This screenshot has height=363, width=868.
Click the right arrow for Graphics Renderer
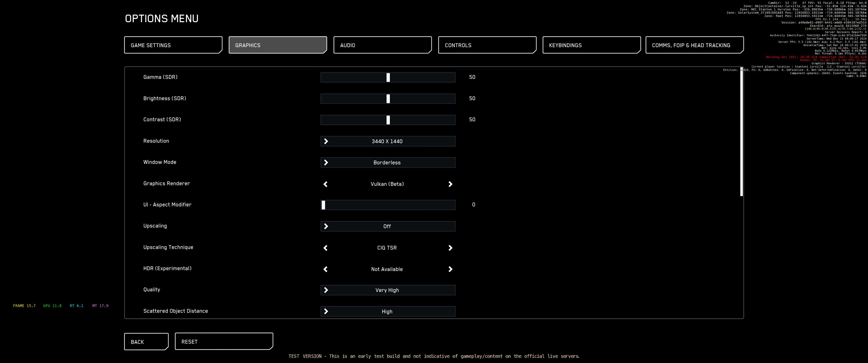(450, 184)
